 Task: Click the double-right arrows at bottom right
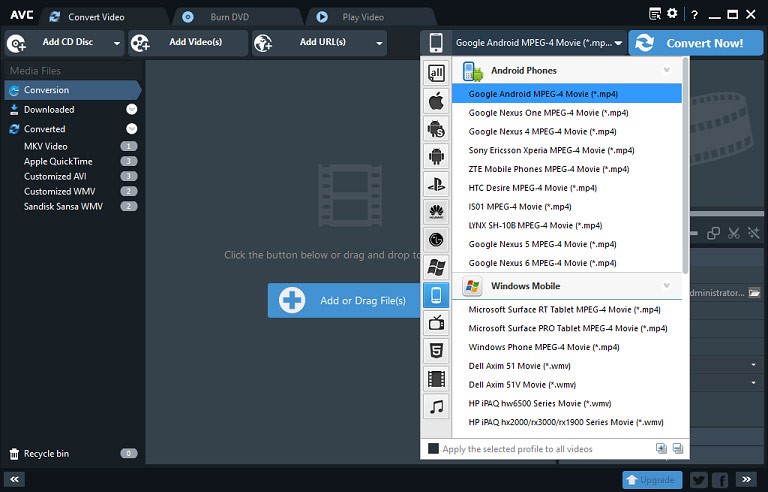[x=746, y=479]
